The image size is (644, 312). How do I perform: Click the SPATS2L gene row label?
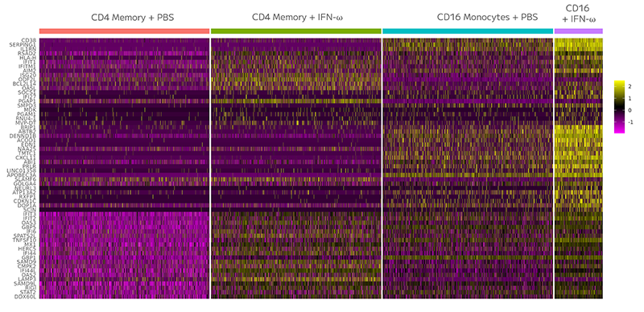26,236
